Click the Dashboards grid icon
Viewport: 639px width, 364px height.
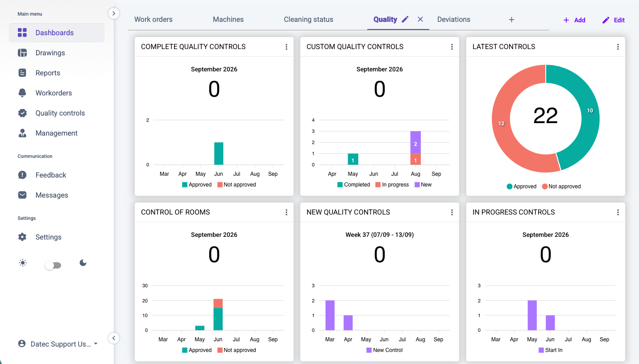click(22, 33)
